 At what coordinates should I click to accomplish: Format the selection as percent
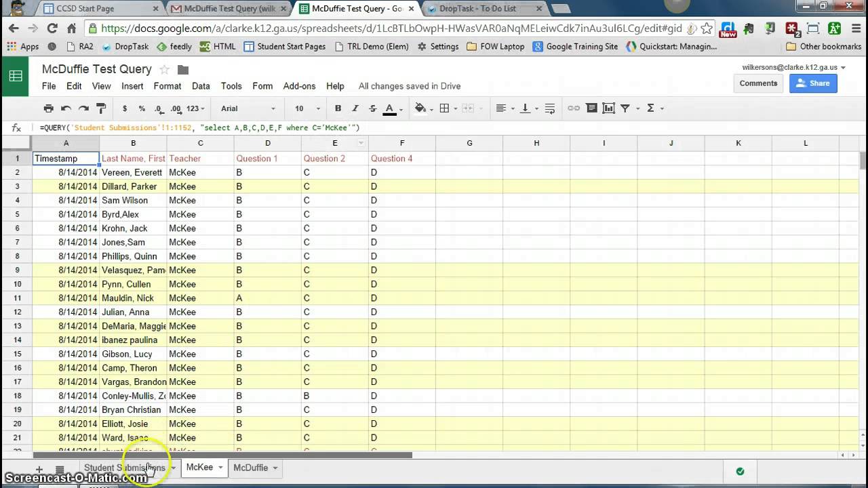tap(142, 108)
